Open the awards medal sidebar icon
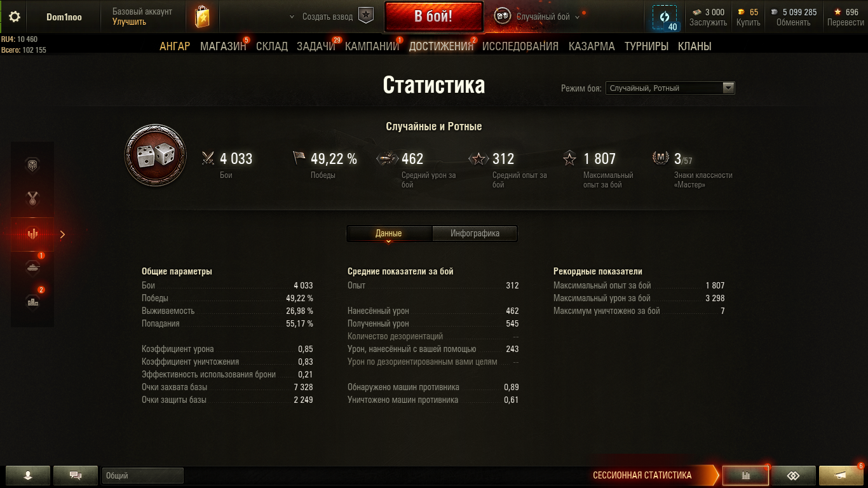 (32, 199)
